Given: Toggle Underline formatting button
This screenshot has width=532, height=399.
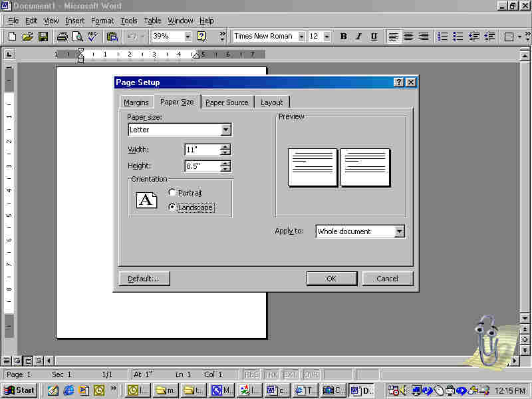Looking at the screenshot, I should [374, 37].
